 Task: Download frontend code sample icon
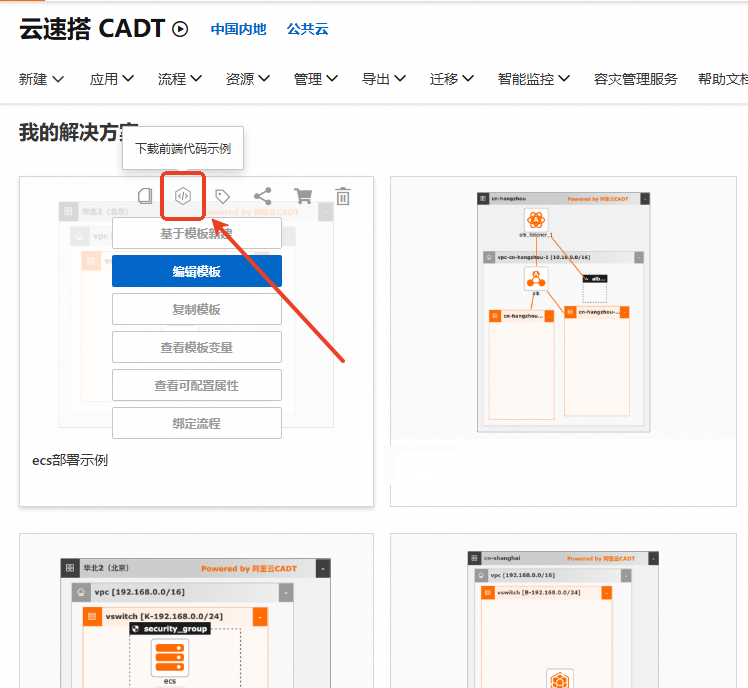[x=183, y=196]
